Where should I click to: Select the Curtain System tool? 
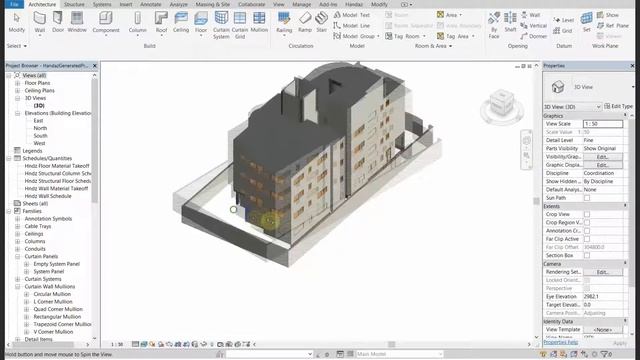pyautogui.click(x=221, y=25)
